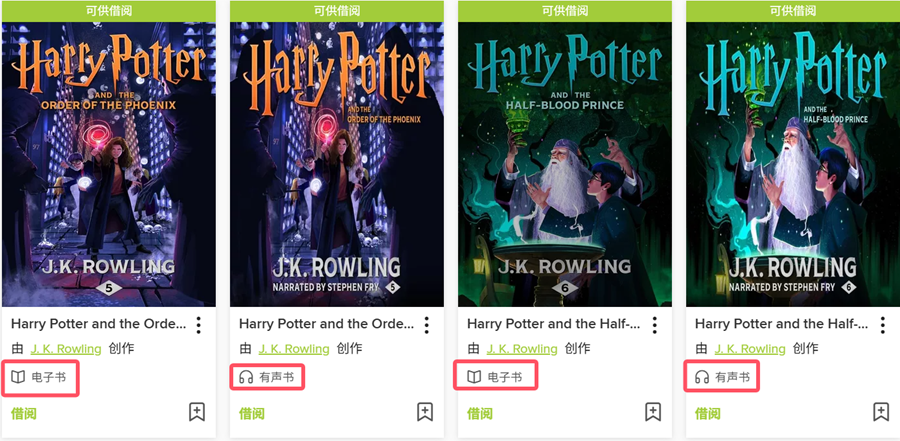
Task: Click 借阅 under Order of the Phoenix ebook
Action: pos(24,413)
